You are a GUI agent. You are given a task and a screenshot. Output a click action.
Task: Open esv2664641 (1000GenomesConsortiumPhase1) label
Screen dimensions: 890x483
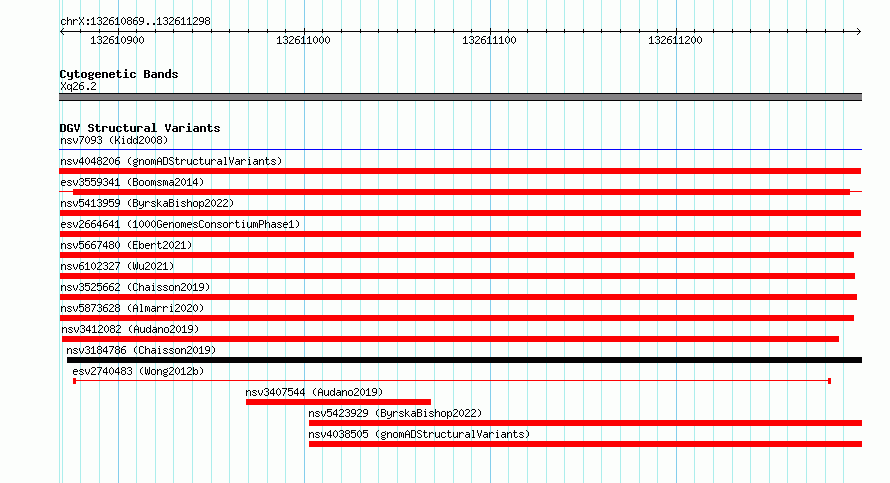[180, 224]
